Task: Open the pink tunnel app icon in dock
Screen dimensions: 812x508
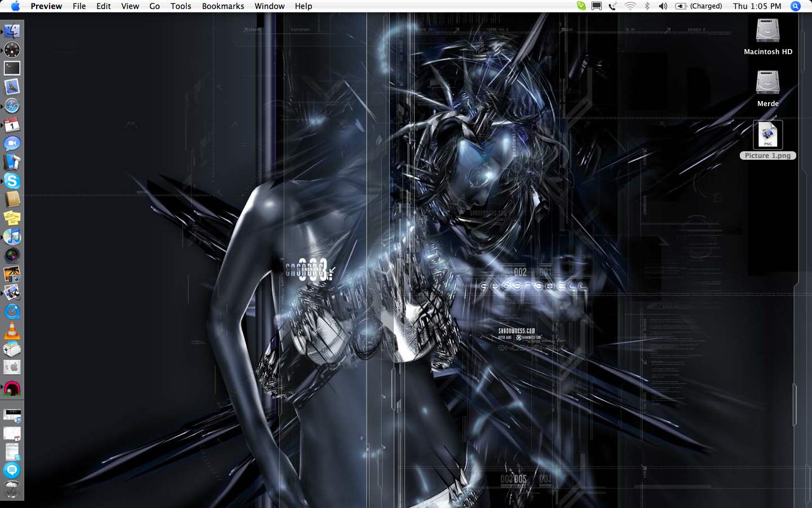Action: [x=12, y=388]
